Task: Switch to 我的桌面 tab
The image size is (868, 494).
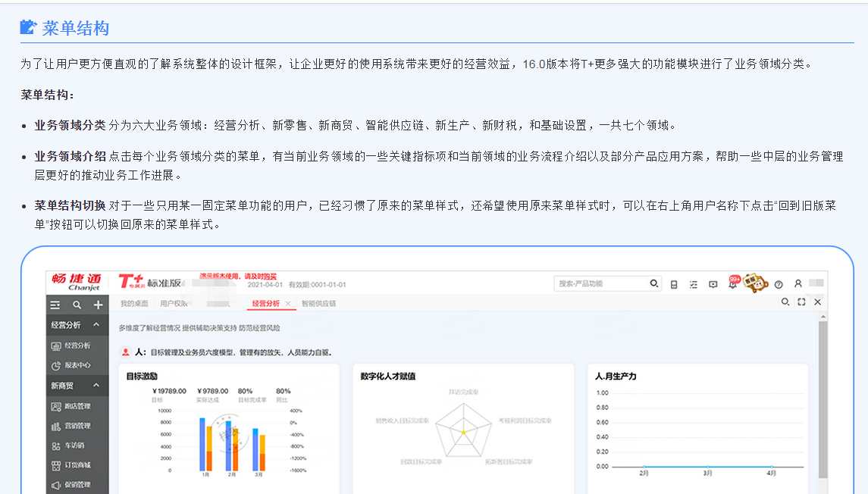Action: coord(134,304)
